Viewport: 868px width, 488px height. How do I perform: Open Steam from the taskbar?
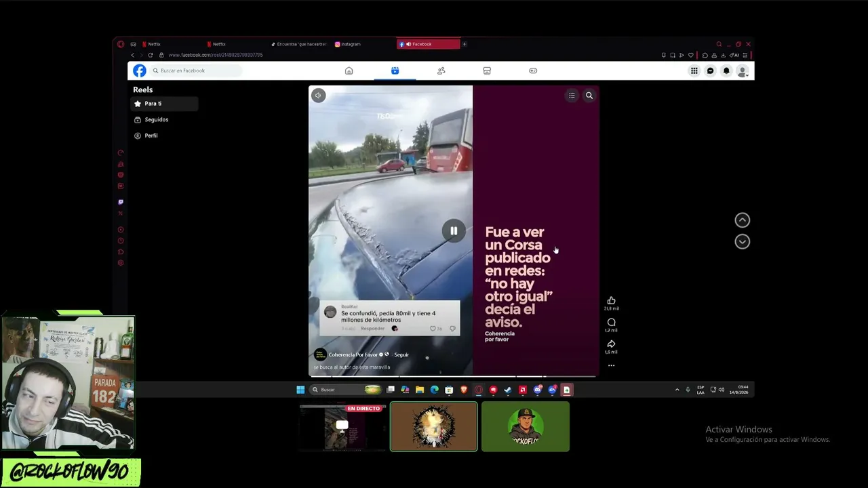[508, 390]
